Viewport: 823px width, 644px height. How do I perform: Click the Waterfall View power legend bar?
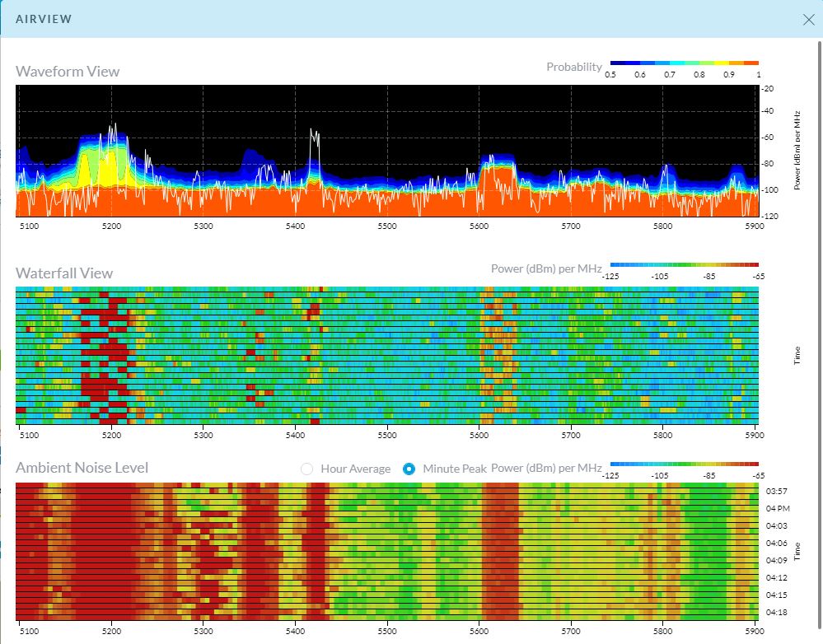[x=683, y=264]
